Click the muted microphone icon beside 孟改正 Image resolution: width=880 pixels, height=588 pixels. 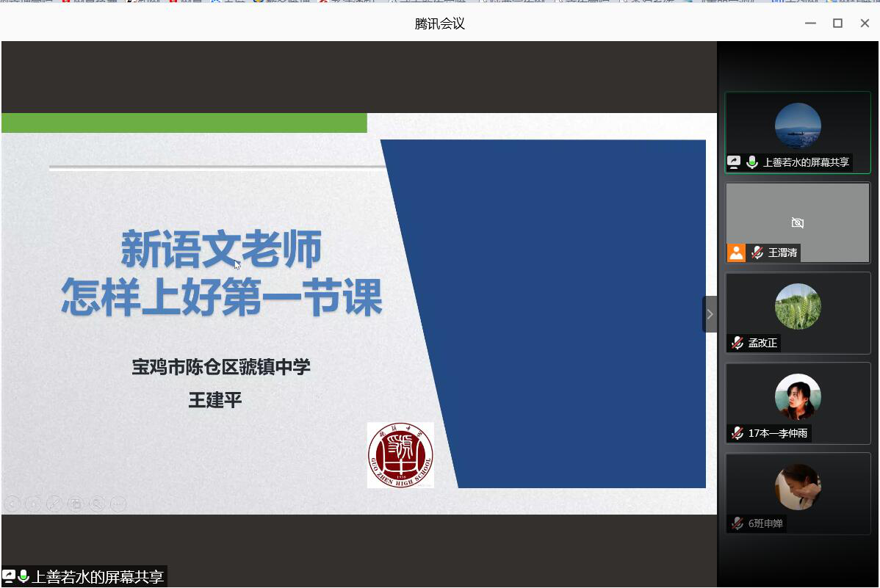point(737,343)
